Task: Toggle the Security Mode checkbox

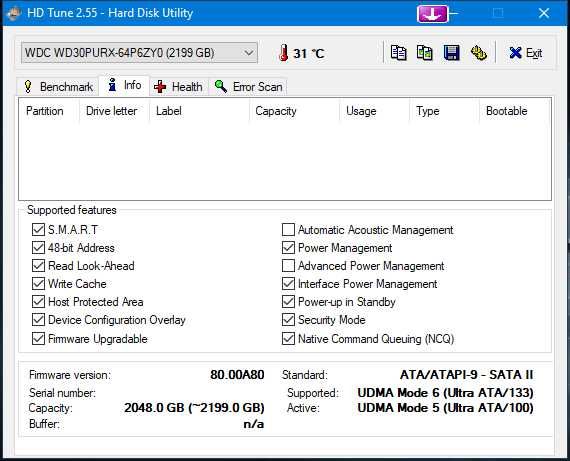Action: click(x=288, y=320)
